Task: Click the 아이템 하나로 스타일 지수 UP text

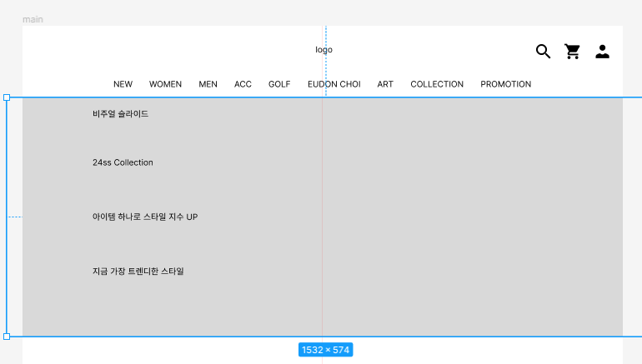Action: [x=145, y=217]
